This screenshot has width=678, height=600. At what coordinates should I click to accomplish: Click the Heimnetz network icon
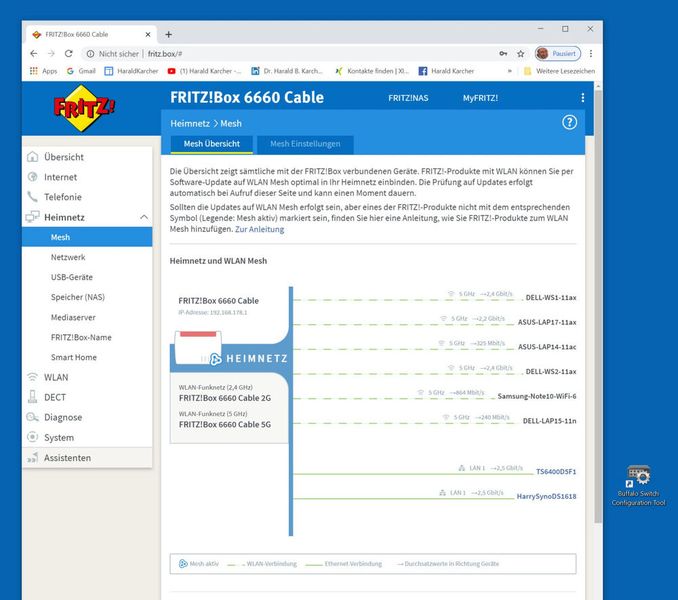point(32,217)
